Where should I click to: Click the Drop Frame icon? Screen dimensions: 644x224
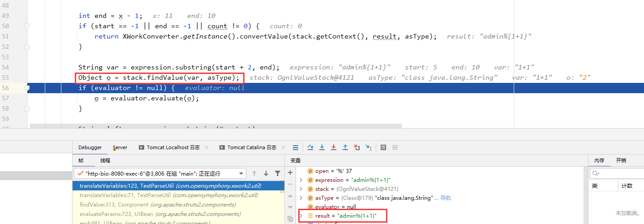pos(356,147)
